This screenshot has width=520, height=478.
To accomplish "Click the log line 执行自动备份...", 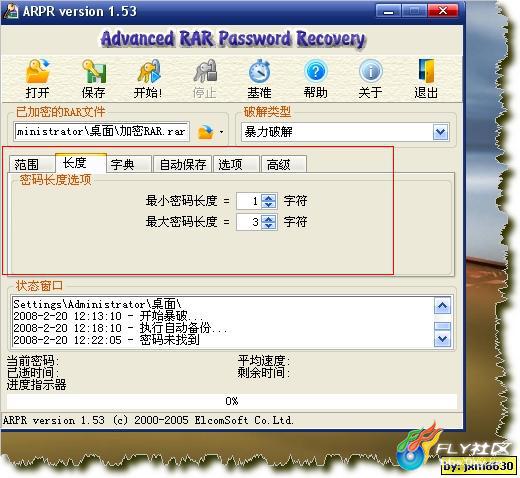I will [x=120, y=328].
